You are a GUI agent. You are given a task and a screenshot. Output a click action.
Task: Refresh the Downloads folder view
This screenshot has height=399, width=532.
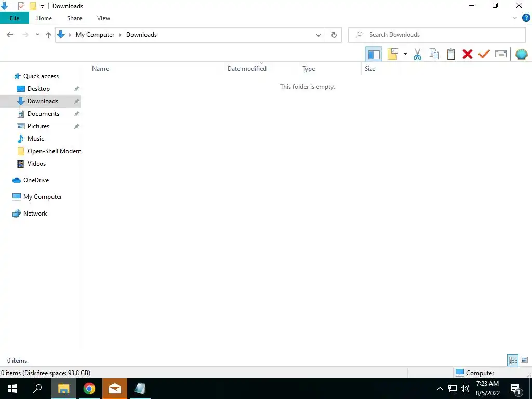pos(334,35)
